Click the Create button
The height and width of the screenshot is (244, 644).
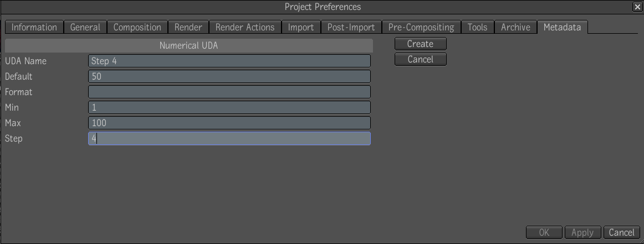tap(420, 44)
